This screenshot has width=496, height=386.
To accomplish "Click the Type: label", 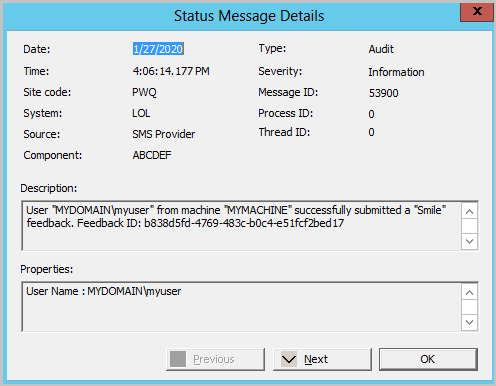I will (x=272, y=48).
